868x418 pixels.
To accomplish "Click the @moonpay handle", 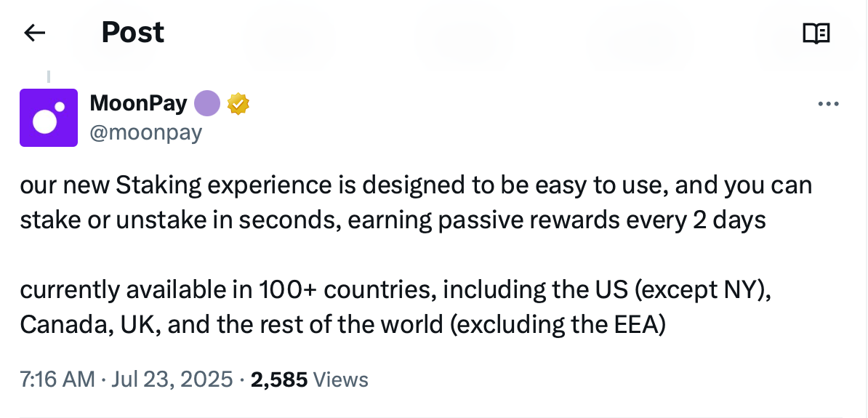I will coord(145,132).
